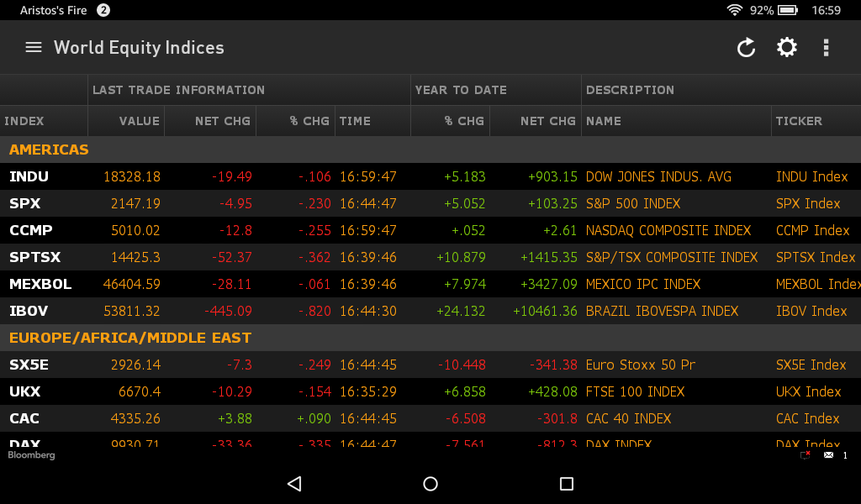Select the S&P 500 INDEX row
The height and width of the screenshot is (504, 861).
336,203
